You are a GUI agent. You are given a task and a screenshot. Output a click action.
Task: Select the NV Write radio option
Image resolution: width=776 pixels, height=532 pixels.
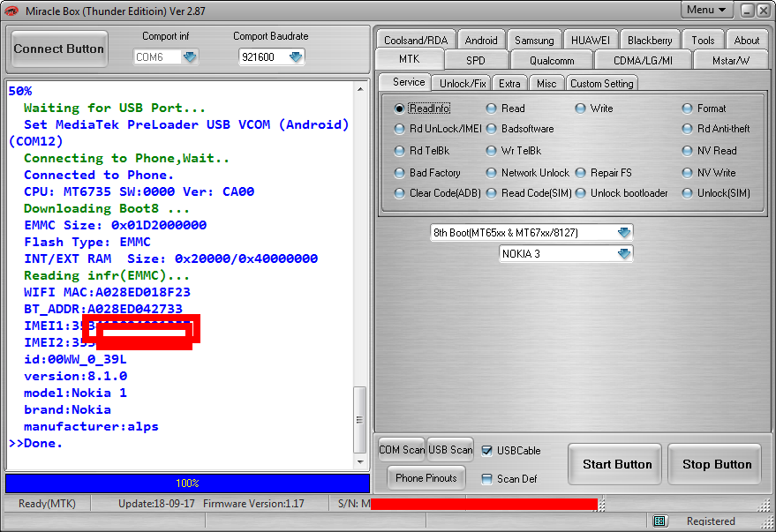687,173
